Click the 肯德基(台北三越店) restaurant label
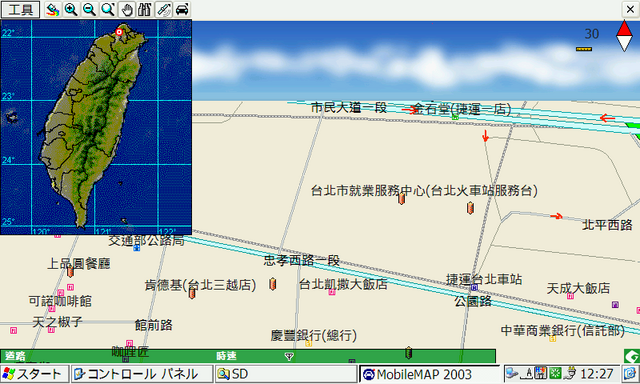This screenshot has height=384, width=640. 200,284
